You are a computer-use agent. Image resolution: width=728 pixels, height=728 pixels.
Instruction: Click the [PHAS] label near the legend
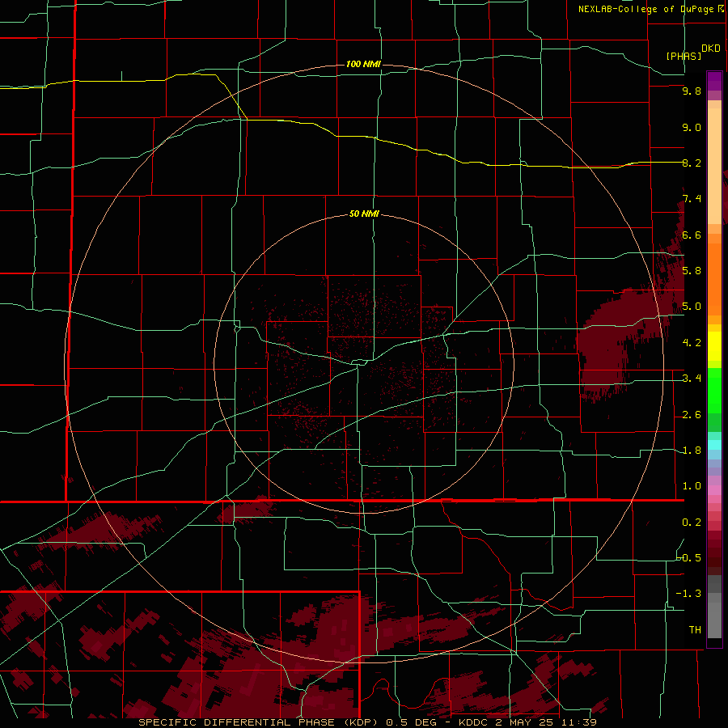coord(684,57)
